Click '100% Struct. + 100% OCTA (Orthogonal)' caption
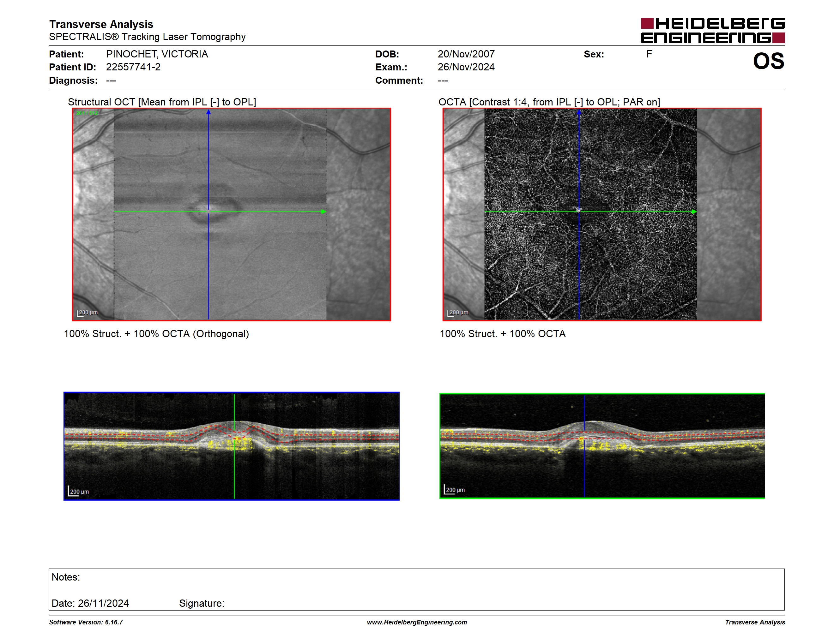834x644 pixels. point(156,334)
